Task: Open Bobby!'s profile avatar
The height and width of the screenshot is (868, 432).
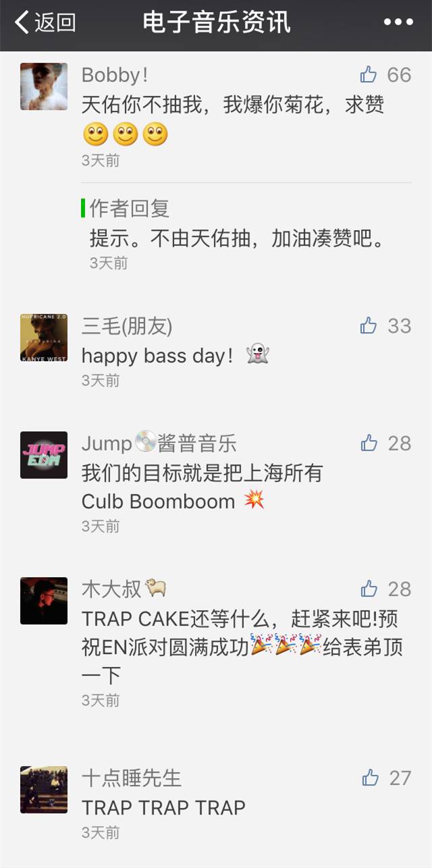Action: pyautogui.click(x=44, y=86)
